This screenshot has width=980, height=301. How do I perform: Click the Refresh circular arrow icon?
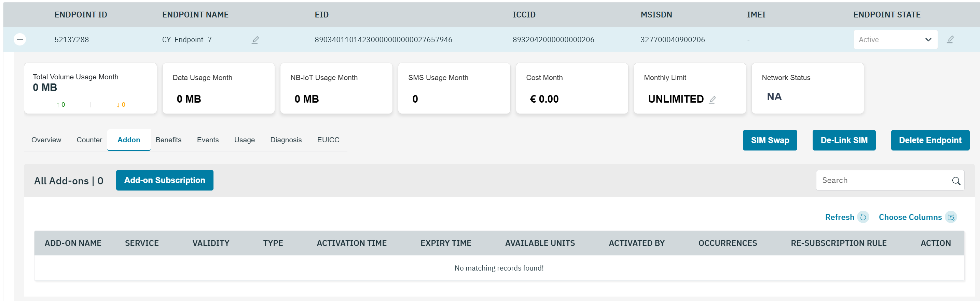[863, 217]
